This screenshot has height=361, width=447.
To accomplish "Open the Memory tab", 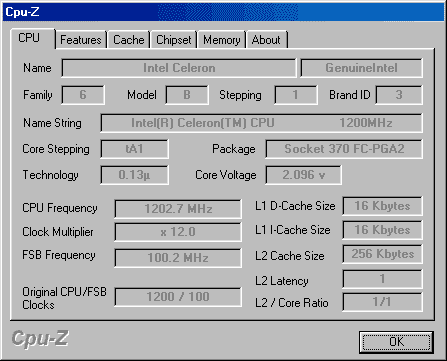I will tap(222, 40).
